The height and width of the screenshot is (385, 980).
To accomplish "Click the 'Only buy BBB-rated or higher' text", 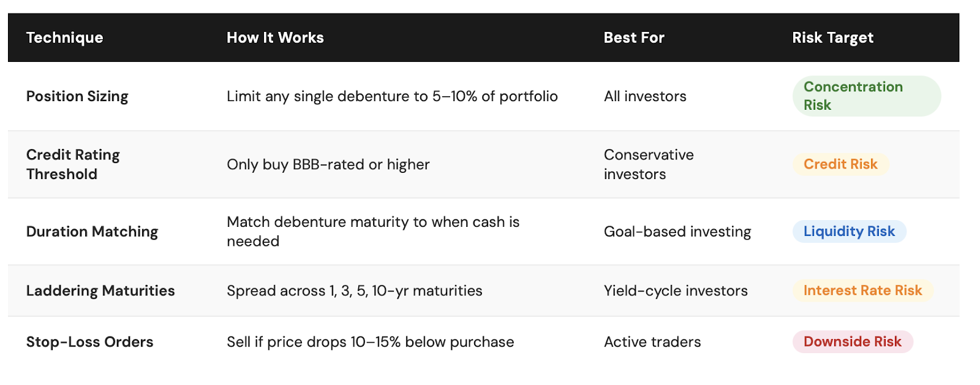I will pyautogui.click(x=328, y=164).
